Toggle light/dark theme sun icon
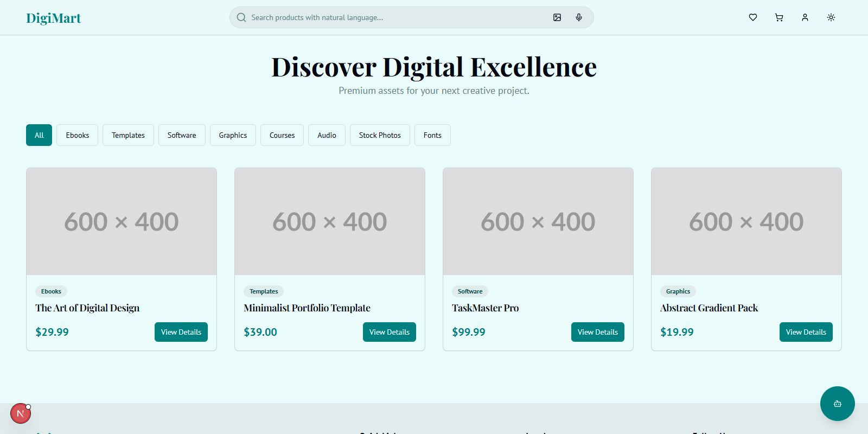Image resolution: width=868 pixels, height=434 pixels. tap(831, 17)
